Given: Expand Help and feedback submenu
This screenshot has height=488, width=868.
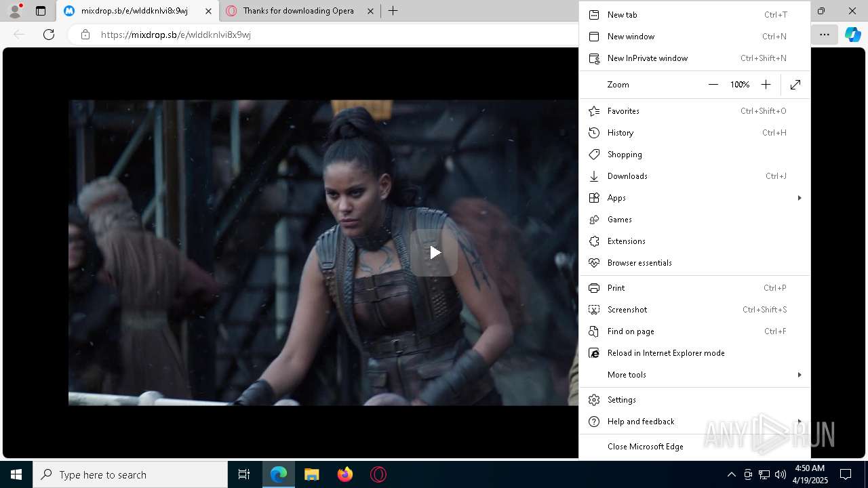Looking at the screenshot, I should click(x=694, y=422).
